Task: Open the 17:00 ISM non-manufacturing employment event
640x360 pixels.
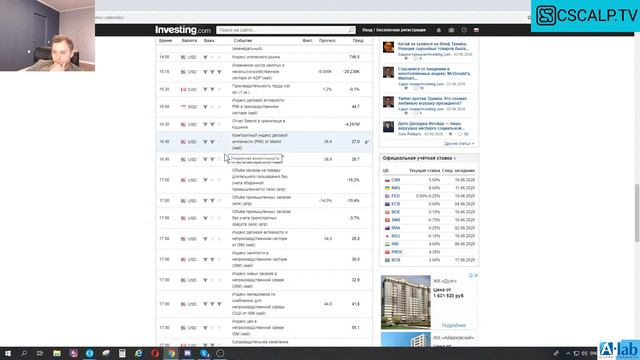Action: pos(259,259)
